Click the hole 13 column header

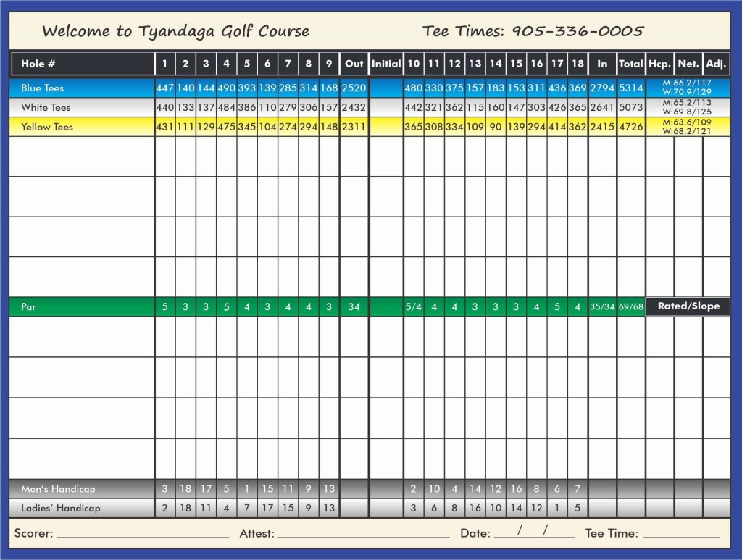pos(475,63)
